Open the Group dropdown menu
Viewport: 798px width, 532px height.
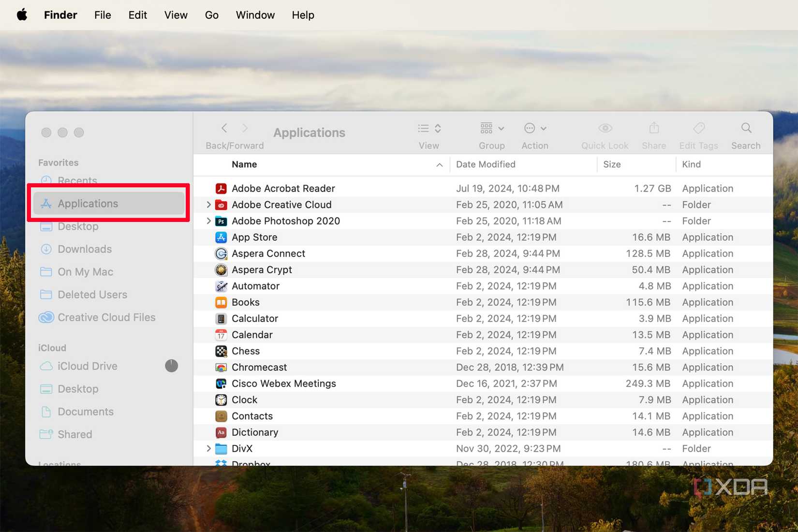coord(491,134)
